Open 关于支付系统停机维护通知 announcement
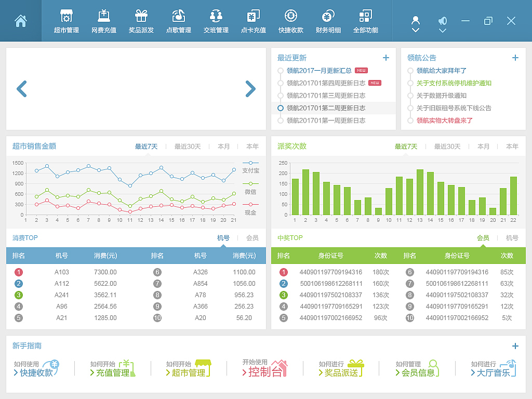 [x=454, y=83]
